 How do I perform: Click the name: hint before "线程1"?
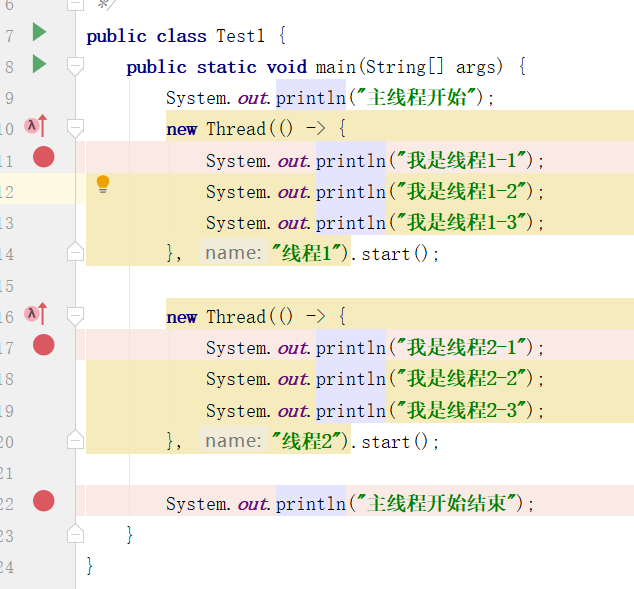coord(233,253)
